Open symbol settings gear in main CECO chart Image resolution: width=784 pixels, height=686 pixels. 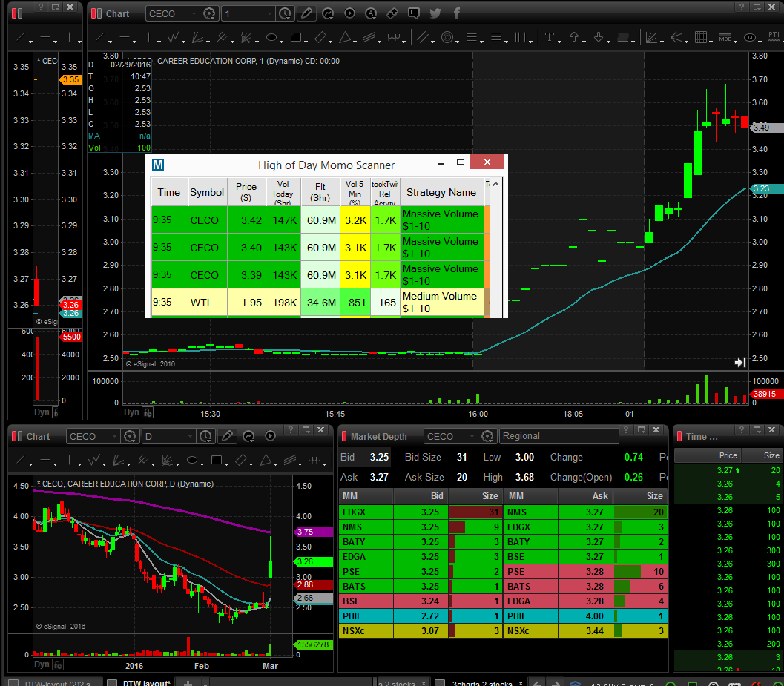point(209,13)
